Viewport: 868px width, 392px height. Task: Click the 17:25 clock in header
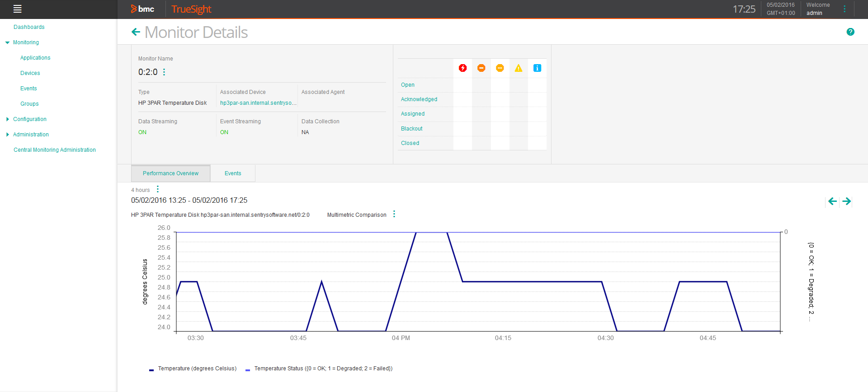[744, 9]
